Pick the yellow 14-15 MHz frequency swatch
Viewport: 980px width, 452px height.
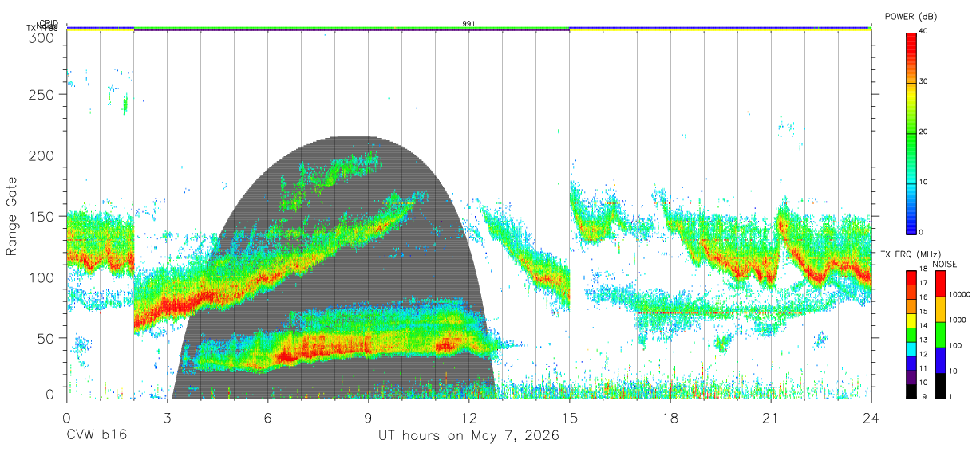coord(911,320)
